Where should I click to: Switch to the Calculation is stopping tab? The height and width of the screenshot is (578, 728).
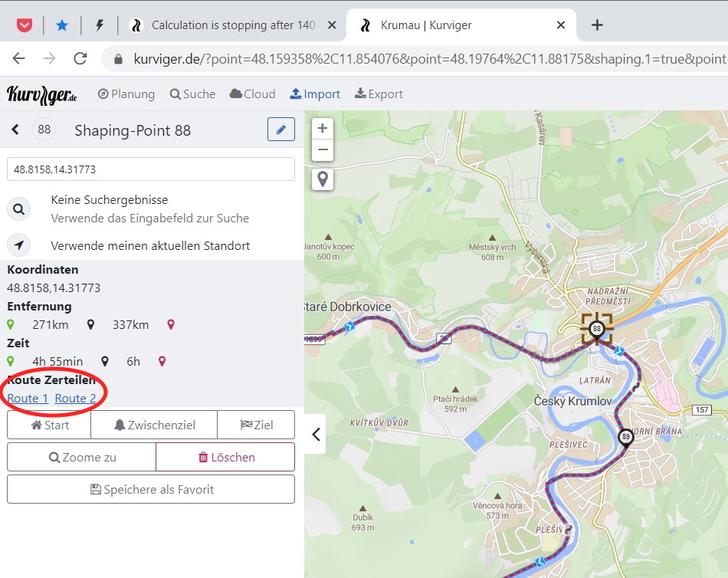click(x=230, y=25)
